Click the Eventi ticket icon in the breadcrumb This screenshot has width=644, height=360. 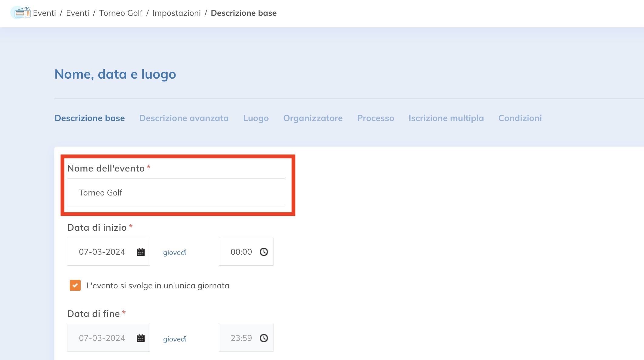[x=22, y=13]
